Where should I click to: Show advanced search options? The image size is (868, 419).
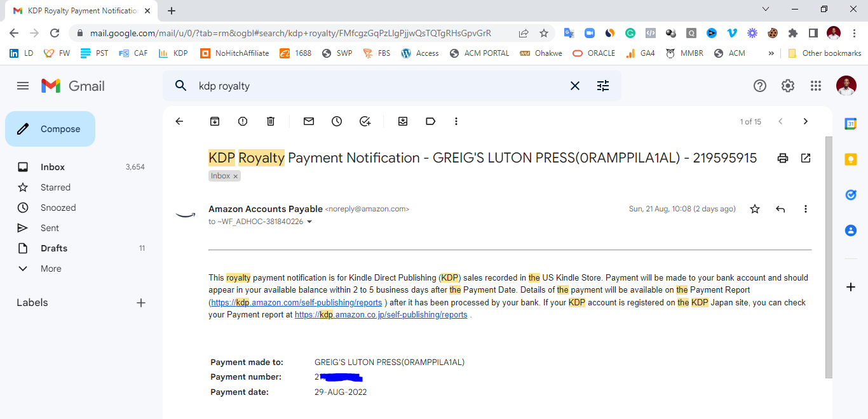(603, 86)
